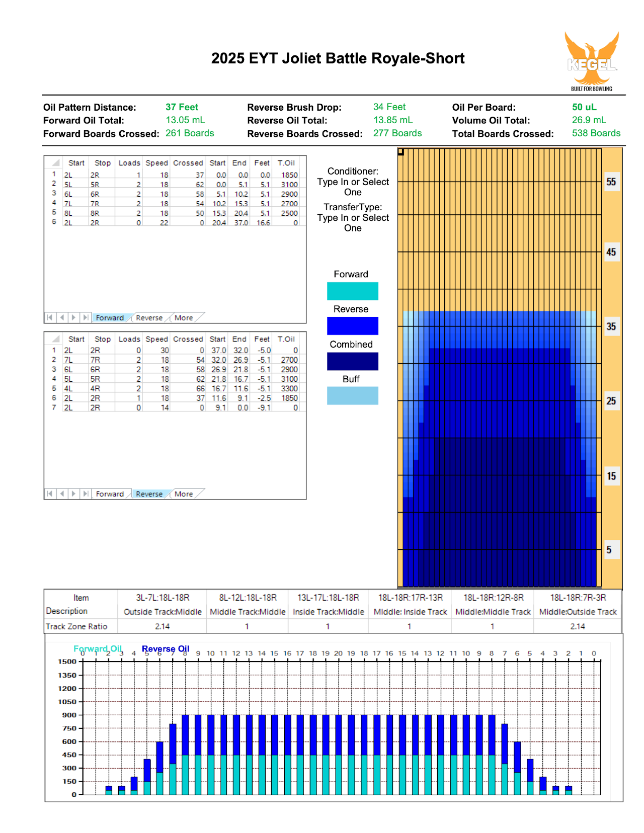
Task: Click the Buff light blue swatch
Action: point(353,396)
